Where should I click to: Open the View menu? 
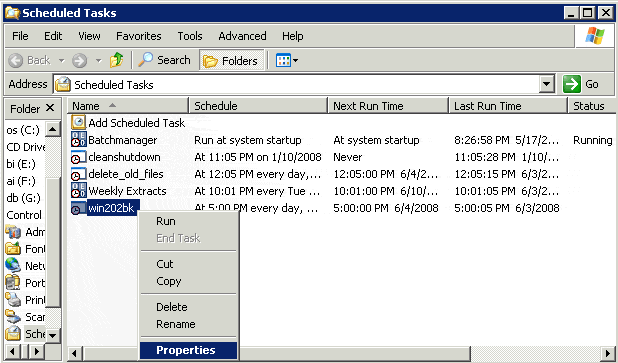coord(89,36)
